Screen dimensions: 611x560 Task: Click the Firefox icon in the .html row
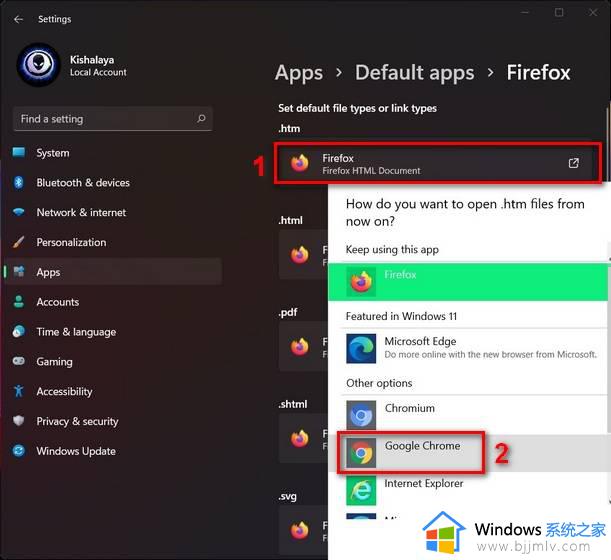[299, 255]
